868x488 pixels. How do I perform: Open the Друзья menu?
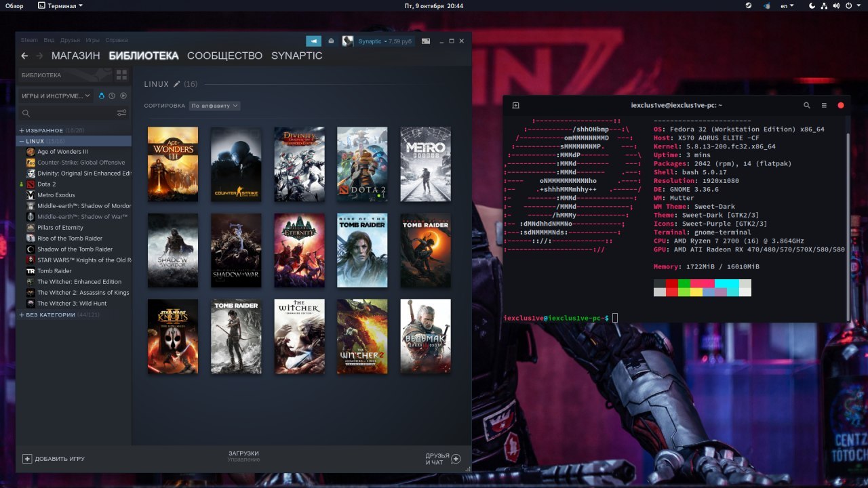tap(70, 40)
